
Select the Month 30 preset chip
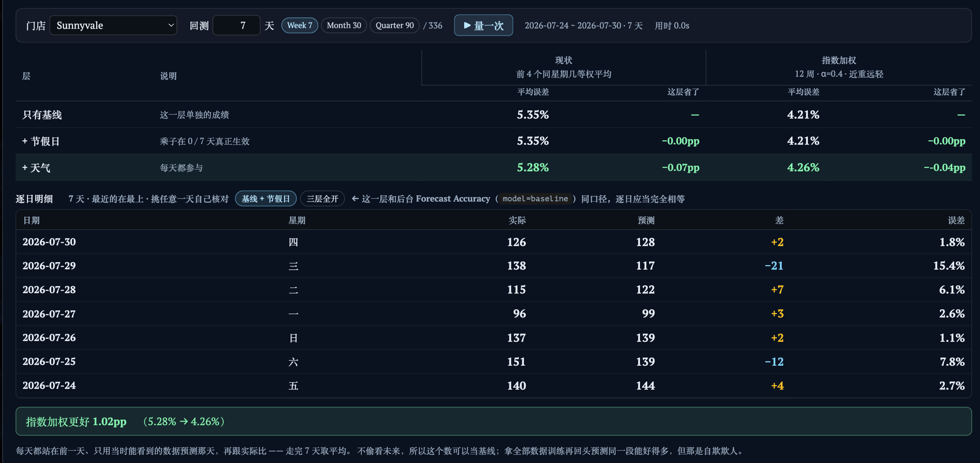click(x=344, y=25)
